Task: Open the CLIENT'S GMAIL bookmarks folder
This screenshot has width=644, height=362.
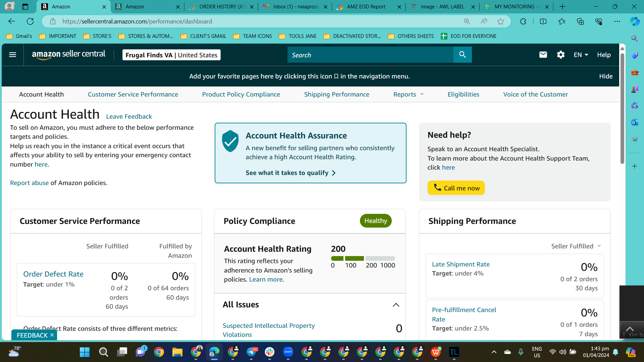Action: click(x=203, y=36)
